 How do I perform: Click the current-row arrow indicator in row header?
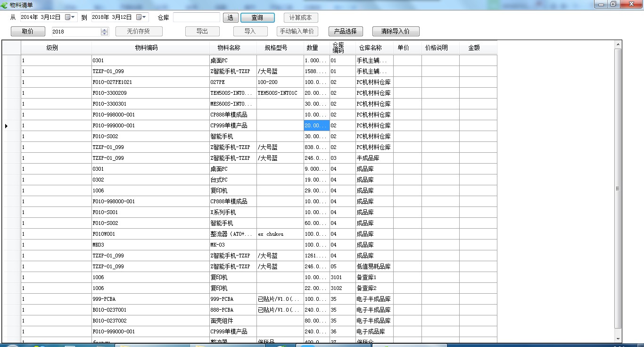pos(6,126)
